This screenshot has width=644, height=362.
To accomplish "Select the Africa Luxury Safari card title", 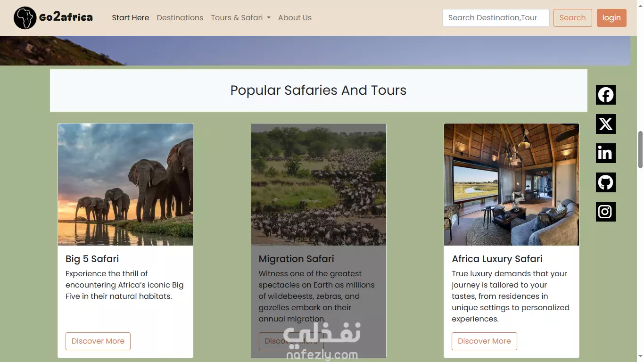I will click(x=497, y=259).
